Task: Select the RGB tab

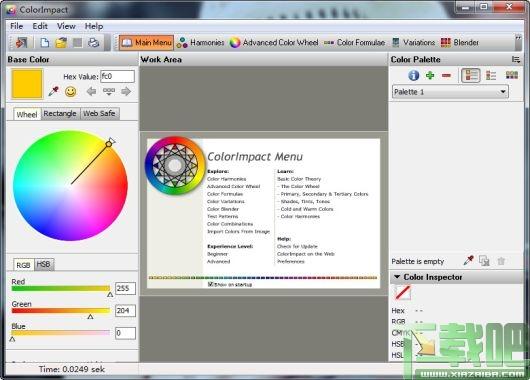Action: point(23,265)
